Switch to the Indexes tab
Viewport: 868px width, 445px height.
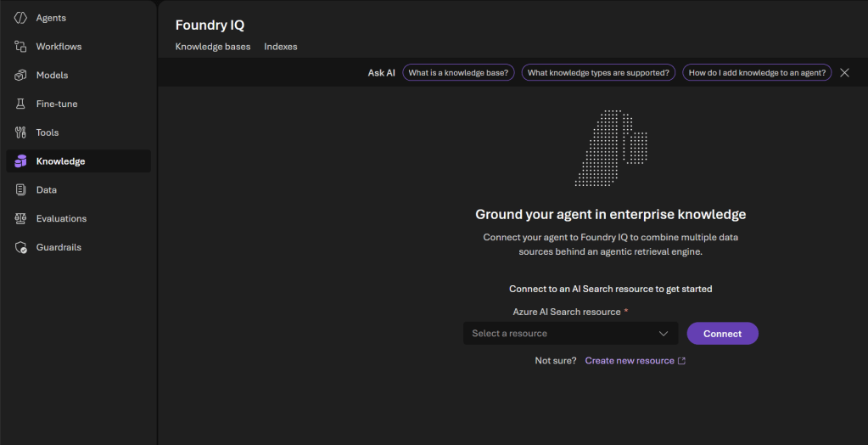[x=281, y=47]
